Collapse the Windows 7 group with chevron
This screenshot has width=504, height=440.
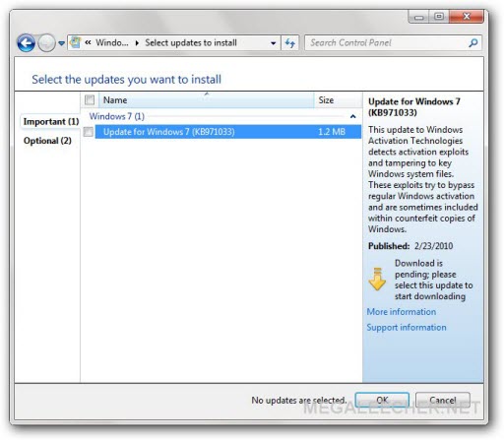pyautogui.click(x=353, y=116)
